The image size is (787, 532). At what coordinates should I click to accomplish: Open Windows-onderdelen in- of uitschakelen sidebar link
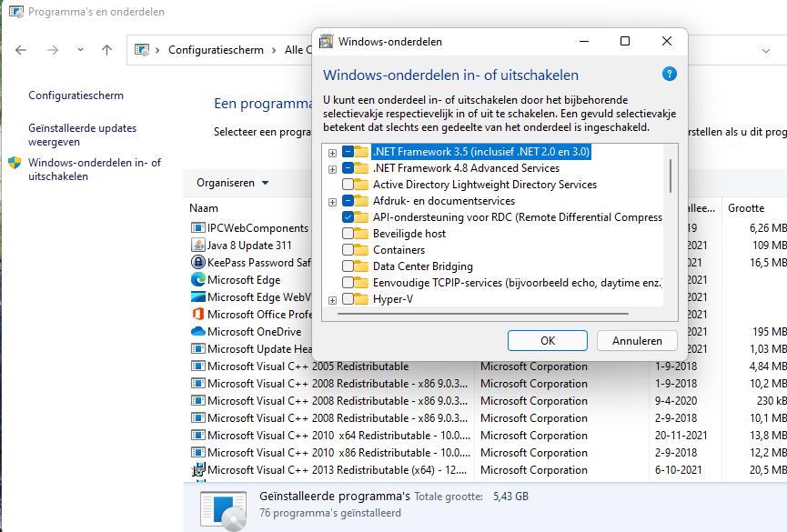[x=95, y=170]
